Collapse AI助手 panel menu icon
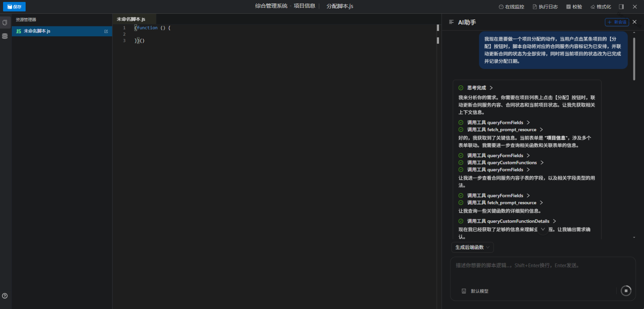This screenshot has width=644, height=309. point(451,22)
